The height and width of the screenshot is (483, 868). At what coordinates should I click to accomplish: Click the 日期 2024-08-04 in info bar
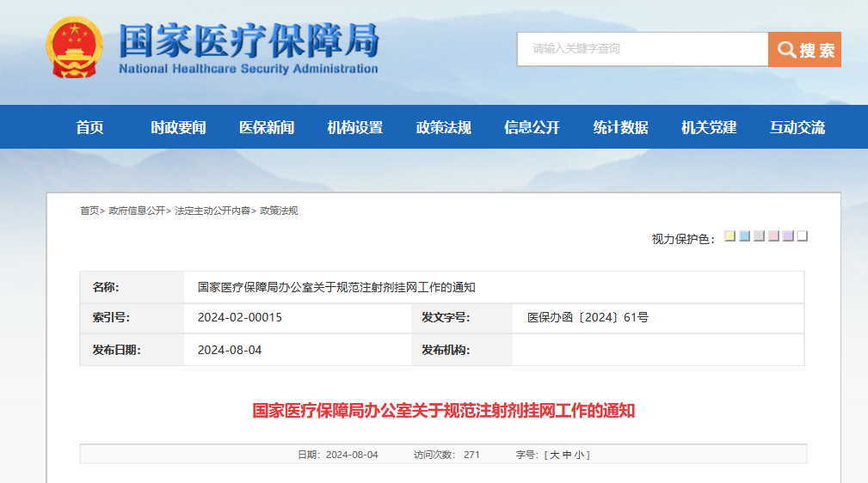coord(338,455)
